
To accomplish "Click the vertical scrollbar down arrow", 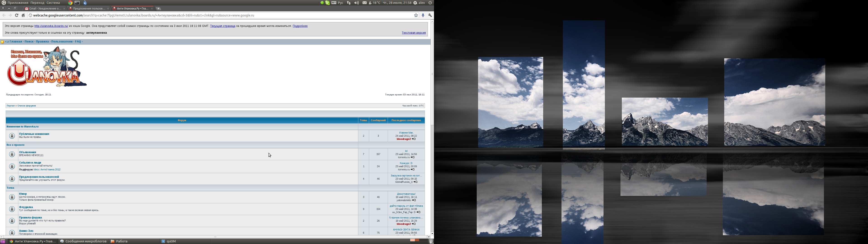I will pos(432,233).
